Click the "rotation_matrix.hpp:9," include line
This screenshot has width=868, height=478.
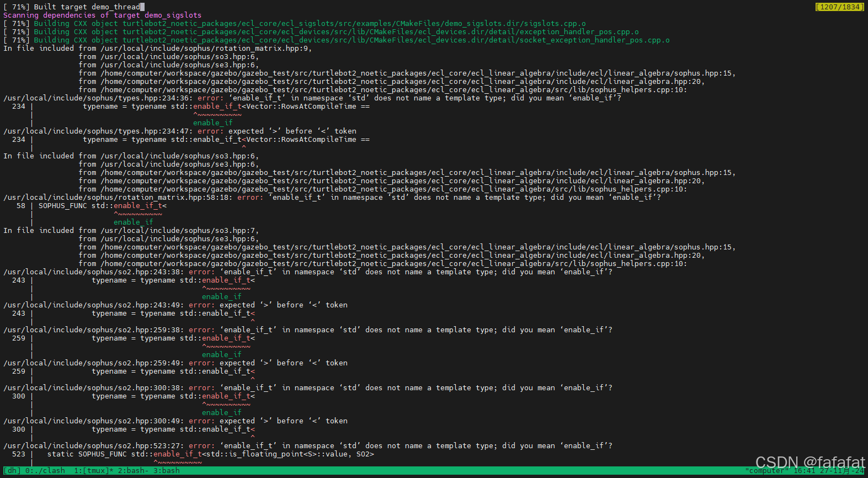tap(158, 48)
